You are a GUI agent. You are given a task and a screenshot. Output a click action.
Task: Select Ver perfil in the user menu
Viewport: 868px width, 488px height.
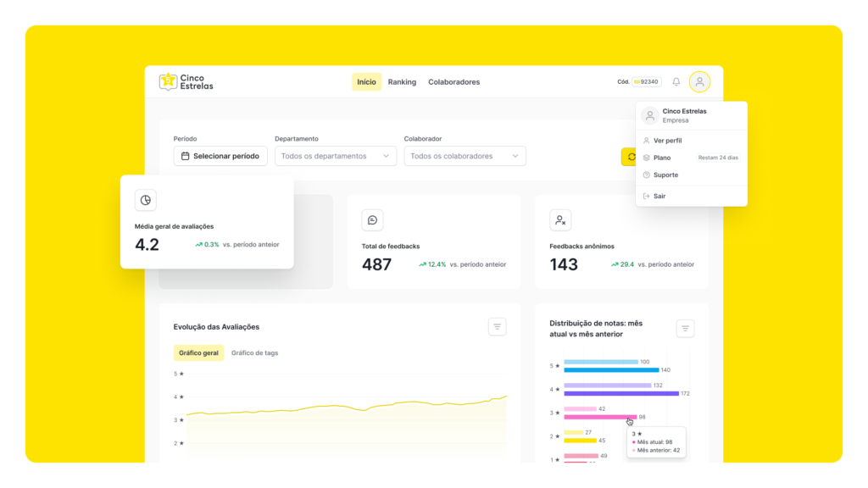coord(667,141)
